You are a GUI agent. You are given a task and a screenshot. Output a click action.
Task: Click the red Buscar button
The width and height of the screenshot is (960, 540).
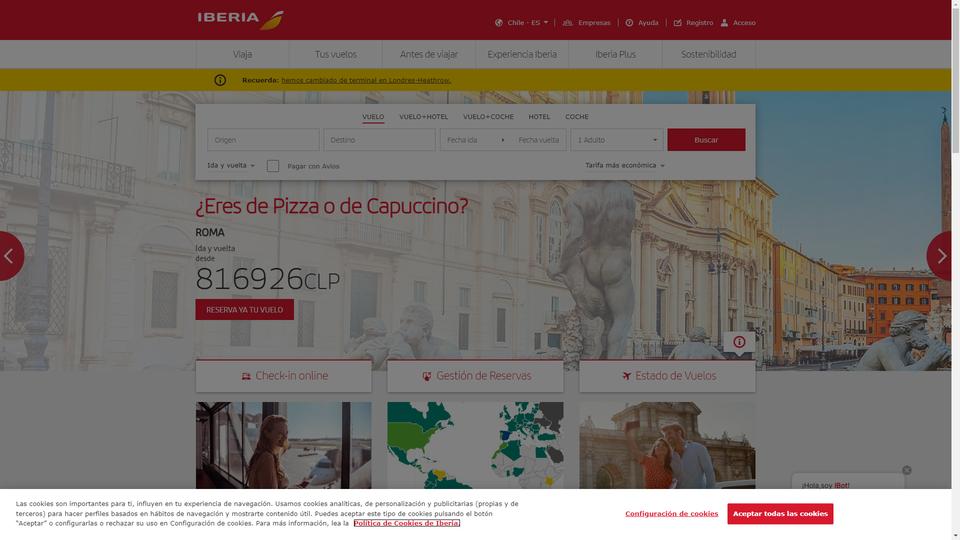[x=706, y=140]
